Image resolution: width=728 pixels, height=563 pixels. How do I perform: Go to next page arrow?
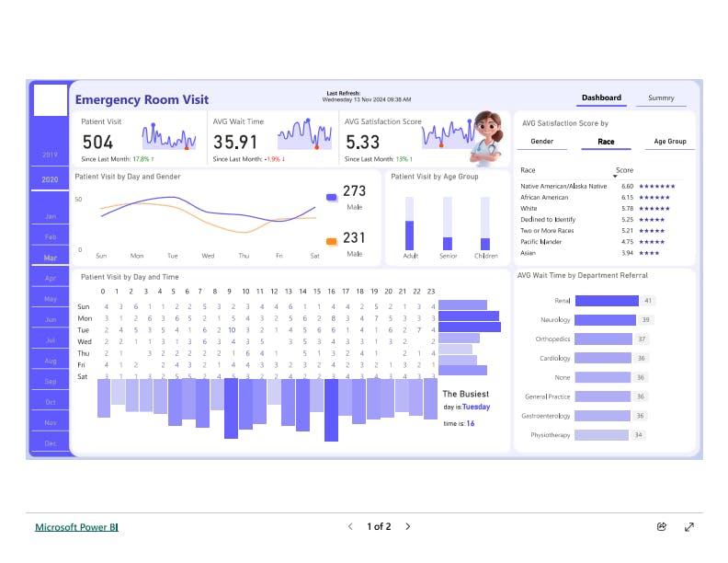408,527
